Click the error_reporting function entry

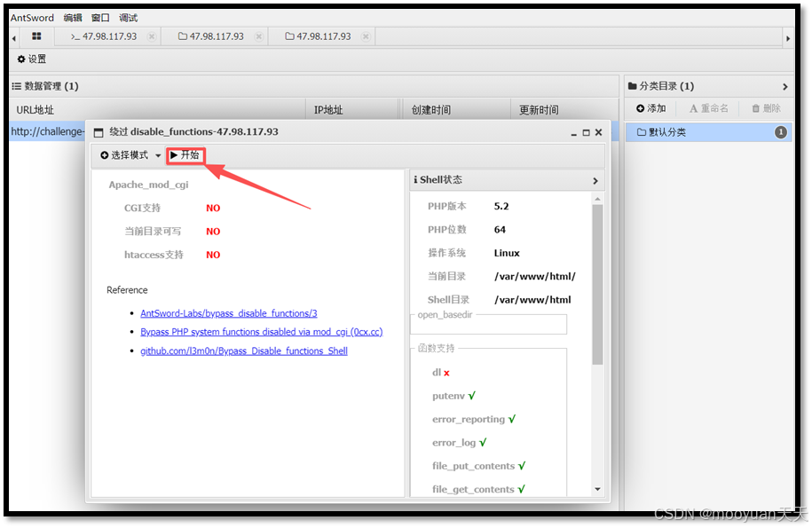point(474,419)
